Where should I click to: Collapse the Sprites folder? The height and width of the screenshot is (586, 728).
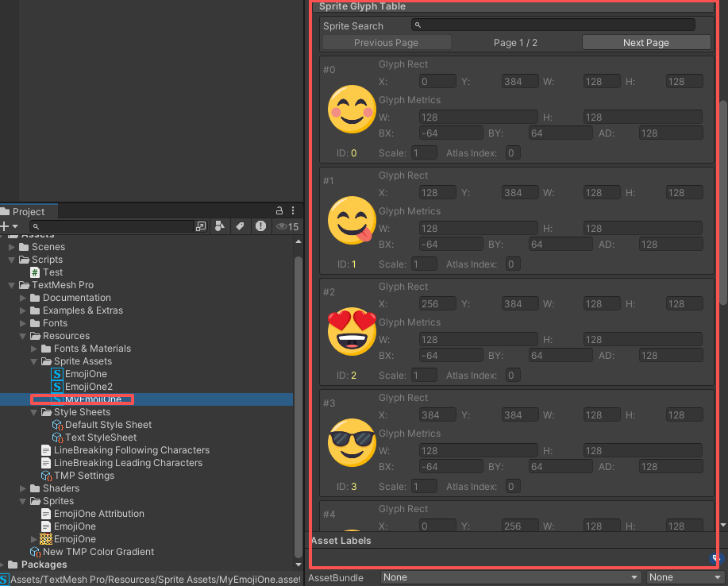(23, 501)
